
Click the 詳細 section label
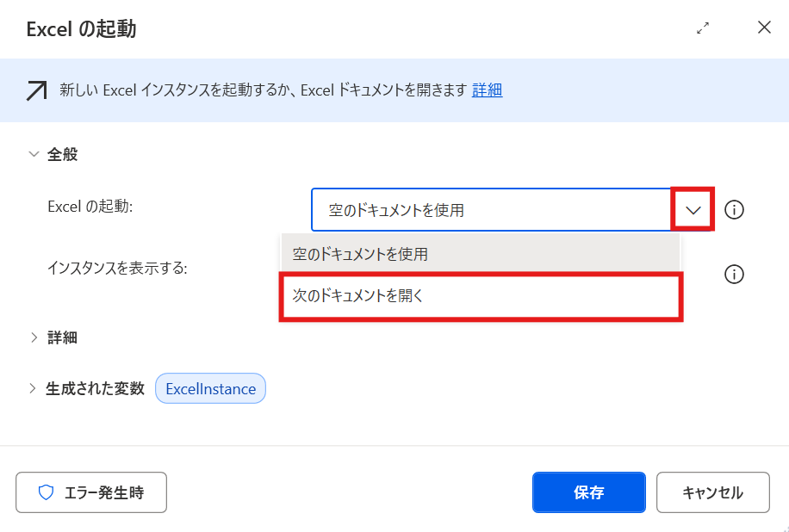(62, 337)
